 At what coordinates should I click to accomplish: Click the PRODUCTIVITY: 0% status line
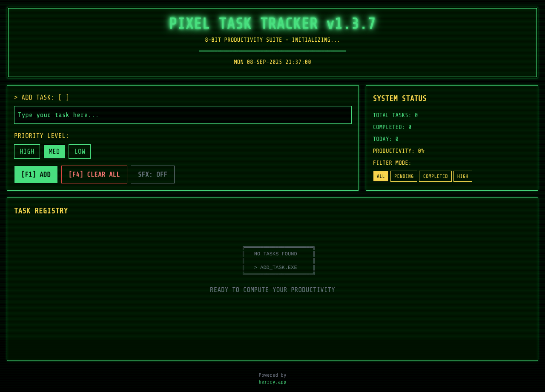(399, 150)
